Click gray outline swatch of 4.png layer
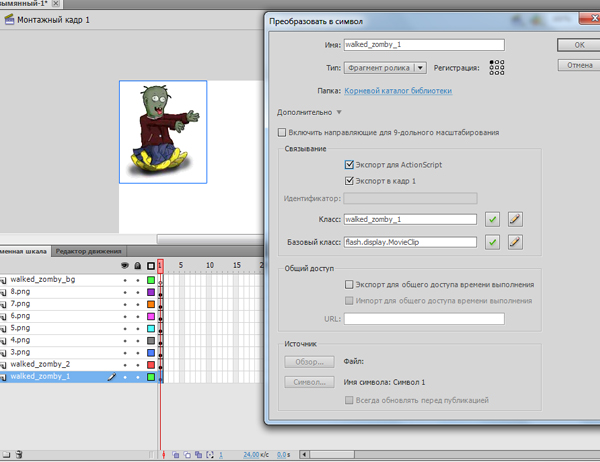The image size is (600, 462). tap(151, 341)
